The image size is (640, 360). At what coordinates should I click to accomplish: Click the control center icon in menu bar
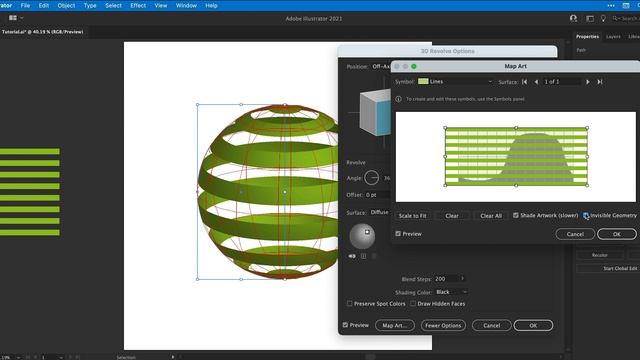point(626,6)
